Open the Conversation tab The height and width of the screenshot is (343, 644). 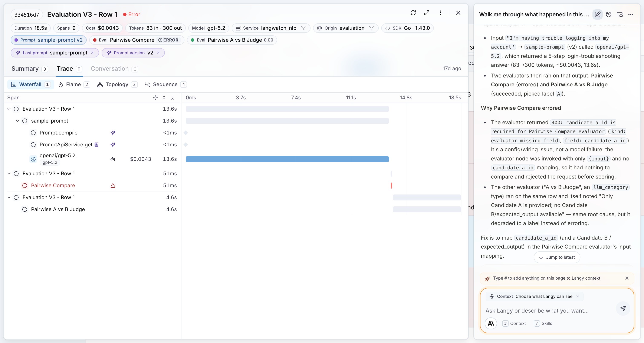(114, 69)
